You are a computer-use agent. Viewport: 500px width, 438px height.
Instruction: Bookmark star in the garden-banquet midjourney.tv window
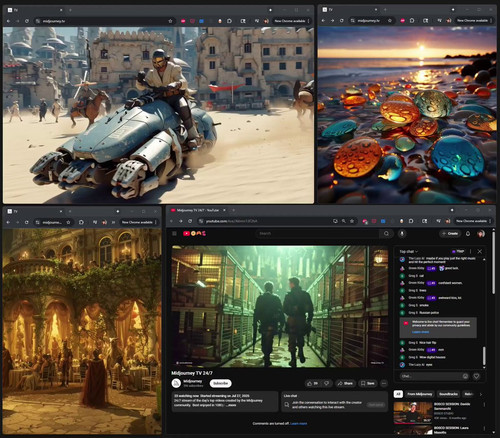coord(68,222)
